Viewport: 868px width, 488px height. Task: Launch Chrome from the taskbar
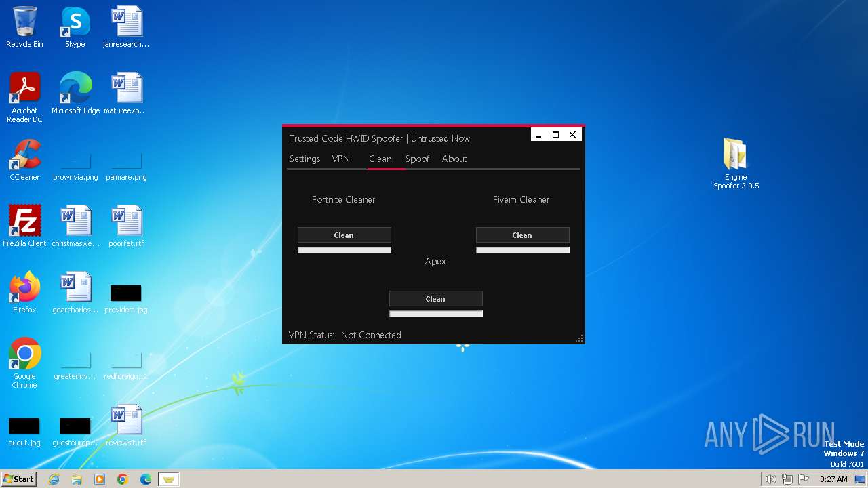click(x=123, y=479)
